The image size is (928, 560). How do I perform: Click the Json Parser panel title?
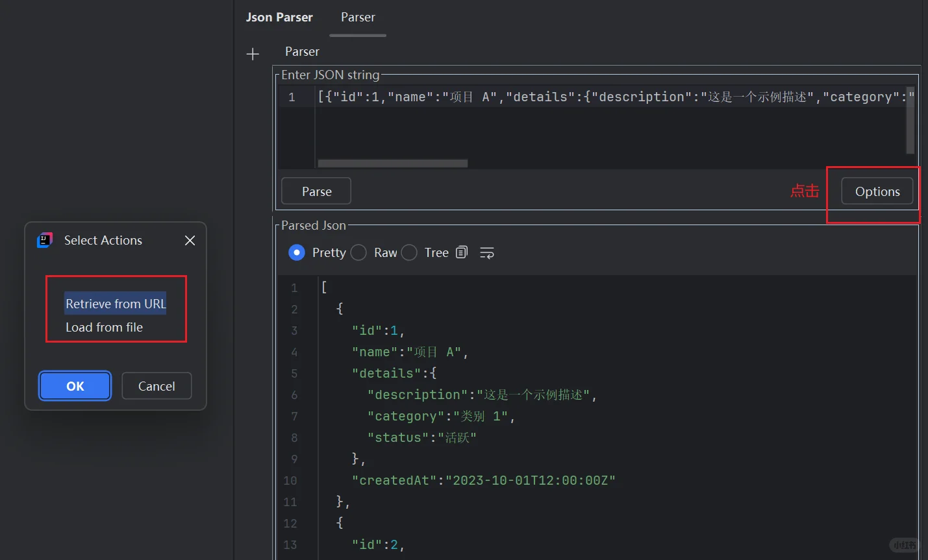(x=279, y=18)
